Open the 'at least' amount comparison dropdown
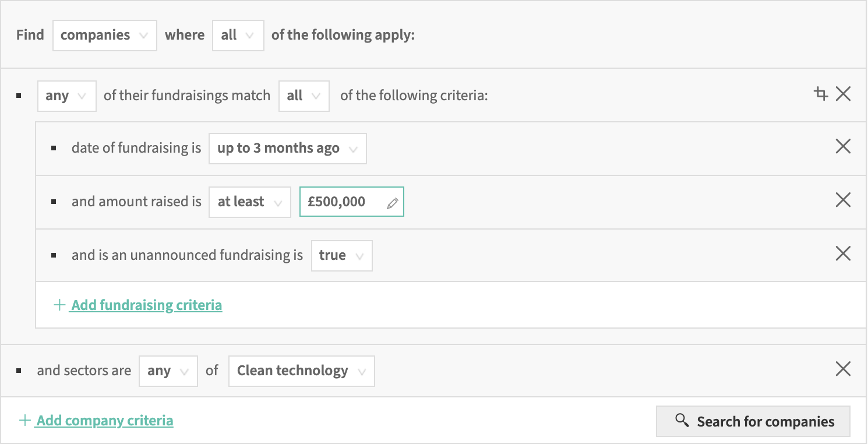 coord(249,202)
